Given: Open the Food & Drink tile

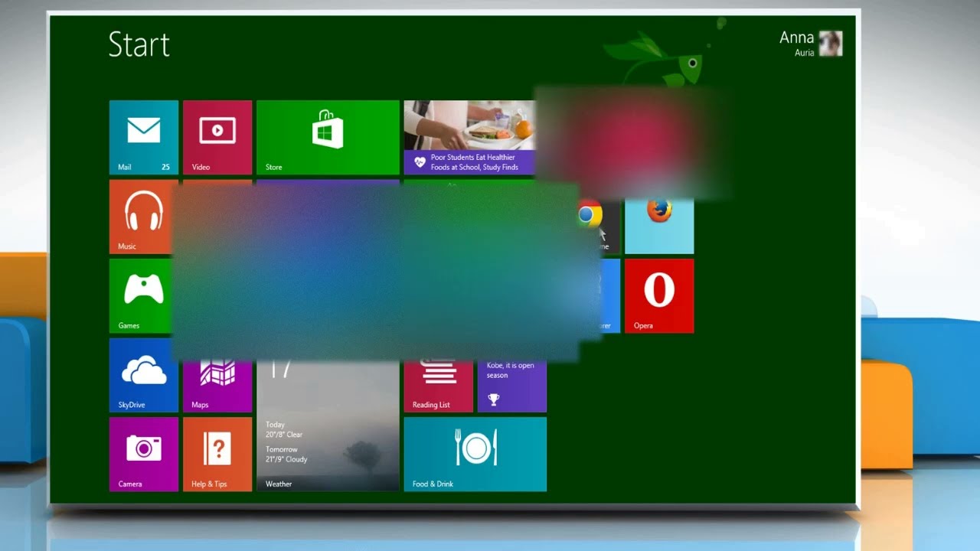Looking at the screenshot, I should click(x=475, y=454).
